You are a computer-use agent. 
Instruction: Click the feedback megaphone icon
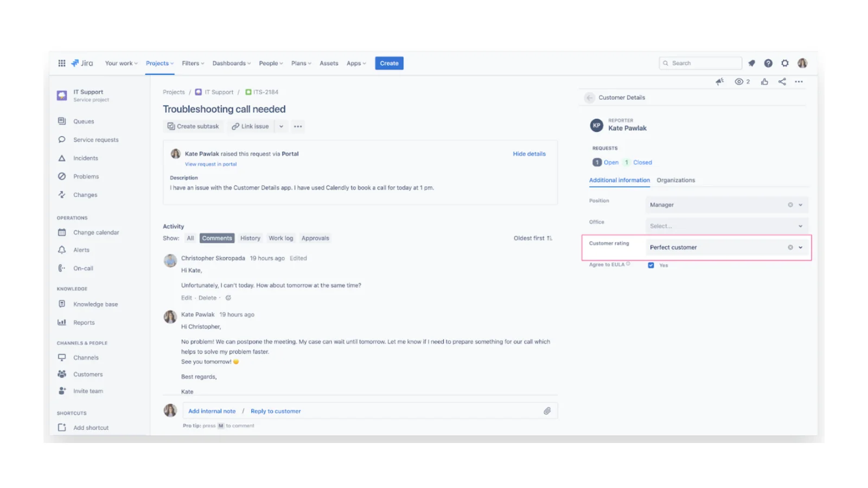point(720,81)
